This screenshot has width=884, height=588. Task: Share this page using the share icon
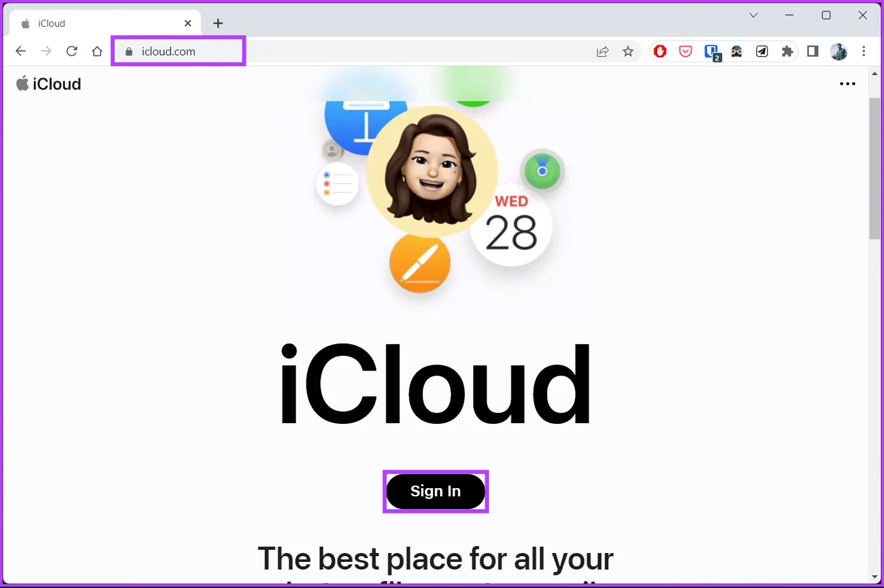pyautogui.click(x=602, y=52)
